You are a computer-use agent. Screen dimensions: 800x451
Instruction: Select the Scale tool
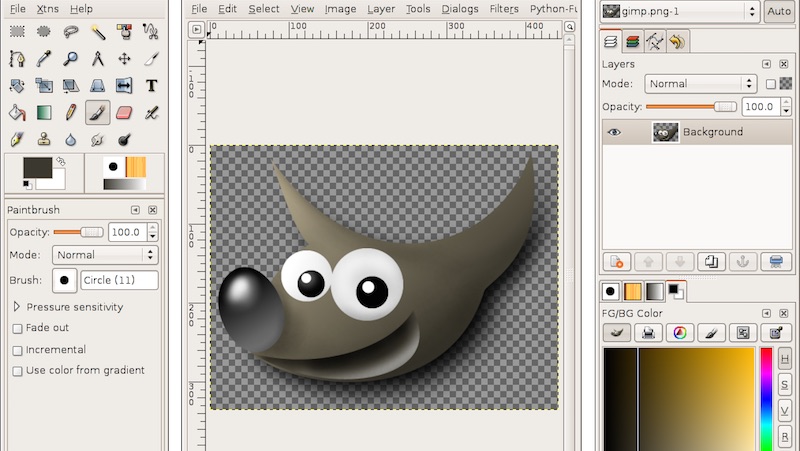[44, 86]
